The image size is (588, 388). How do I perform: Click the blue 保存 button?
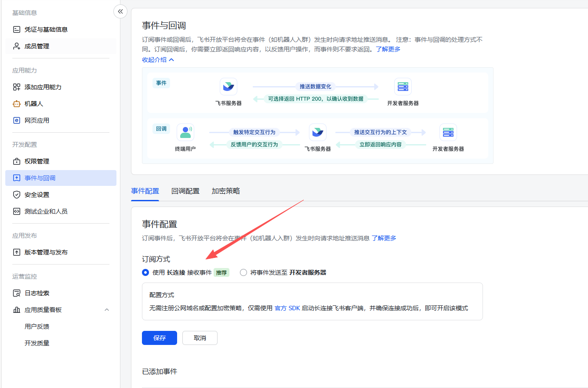pyautogui.click(x=160, y=338)
